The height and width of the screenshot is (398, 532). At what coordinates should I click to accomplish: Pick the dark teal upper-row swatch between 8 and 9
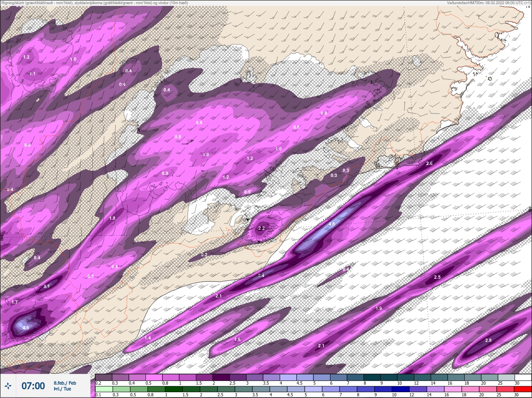click(x=372, y=378)
